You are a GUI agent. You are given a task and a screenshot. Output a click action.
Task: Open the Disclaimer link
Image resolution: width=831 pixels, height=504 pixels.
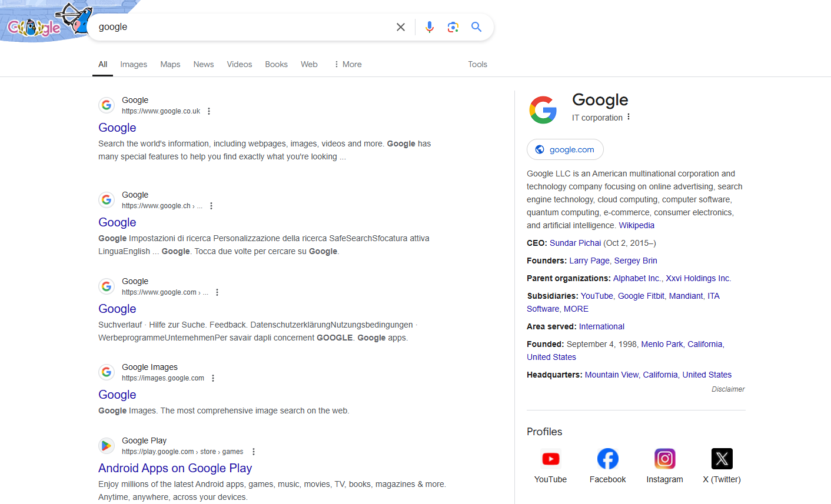point(728,389)
